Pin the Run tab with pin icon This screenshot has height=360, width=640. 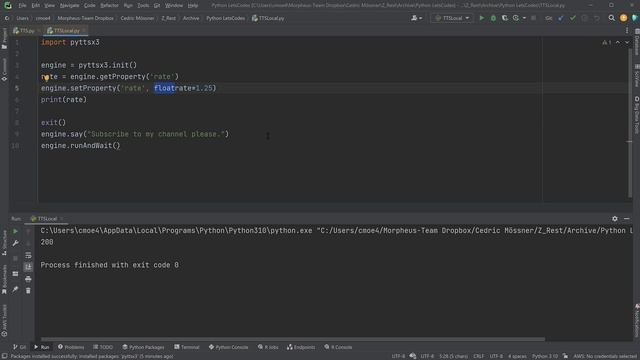(x=15, y=289)
